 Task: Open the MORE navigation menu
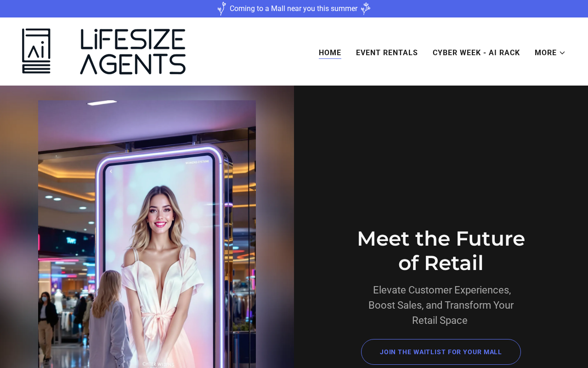point(550,53)
